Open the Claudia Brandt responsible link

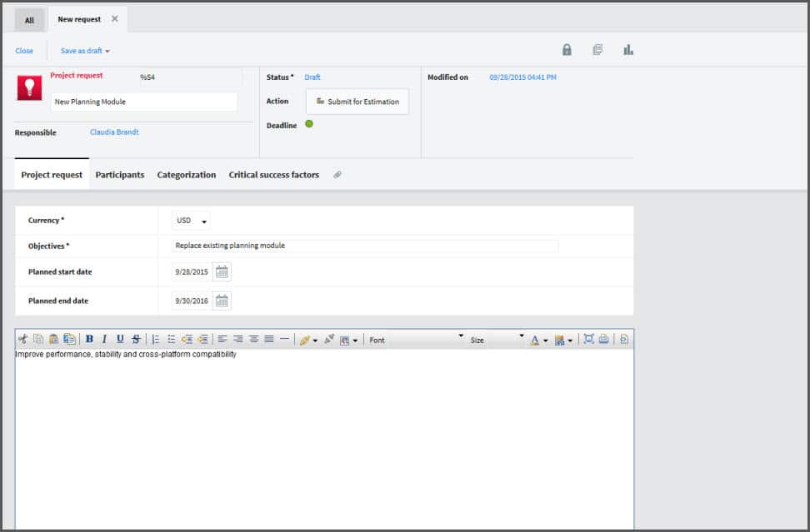(114, 132)
